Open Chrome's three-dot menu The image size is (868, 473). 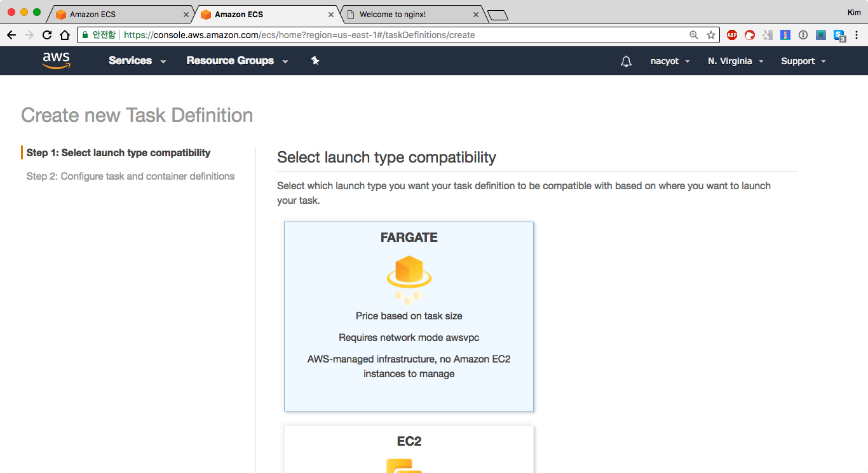tap(856, 35)
